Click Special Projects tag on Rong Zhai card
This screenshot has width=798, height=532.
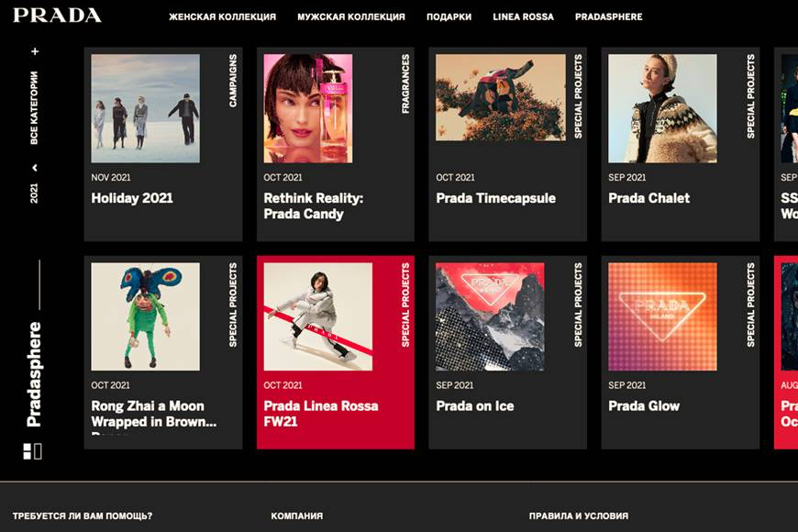click(x=233, y=305)
